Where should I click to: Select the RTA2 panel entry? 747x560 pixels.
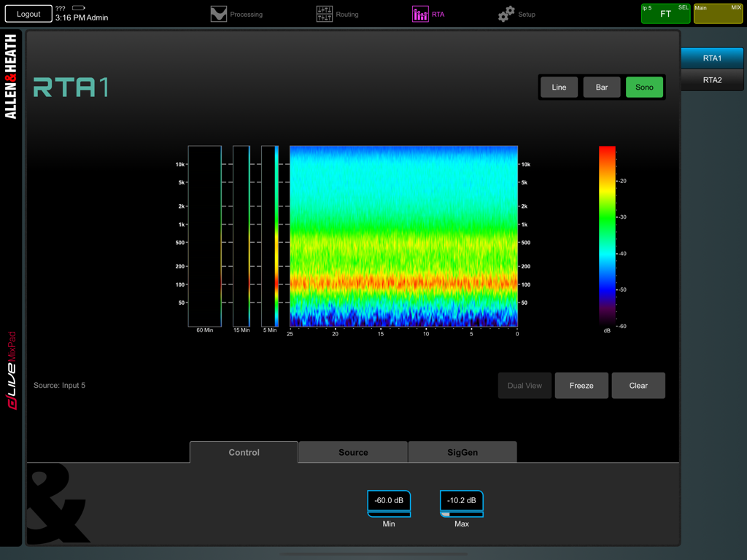click(712, 79)
